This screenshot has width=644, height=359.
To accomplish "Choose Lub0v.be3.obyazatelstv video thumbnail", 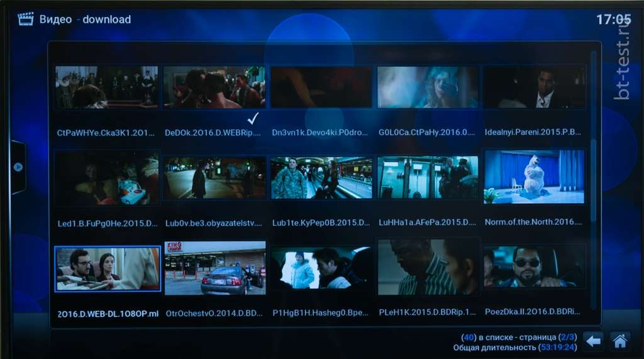I will [x=214, y=178].
